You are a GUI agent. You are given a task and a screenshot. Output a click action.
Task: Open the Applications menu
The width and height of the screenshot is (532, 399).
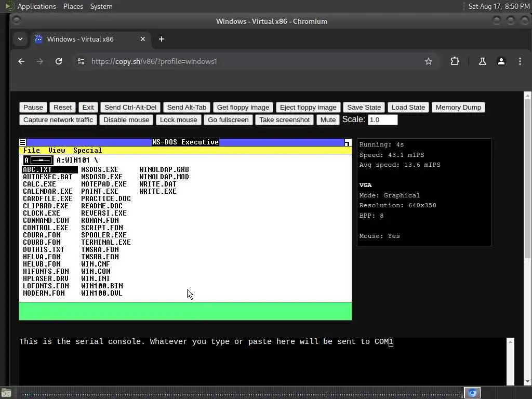(37, 6)
